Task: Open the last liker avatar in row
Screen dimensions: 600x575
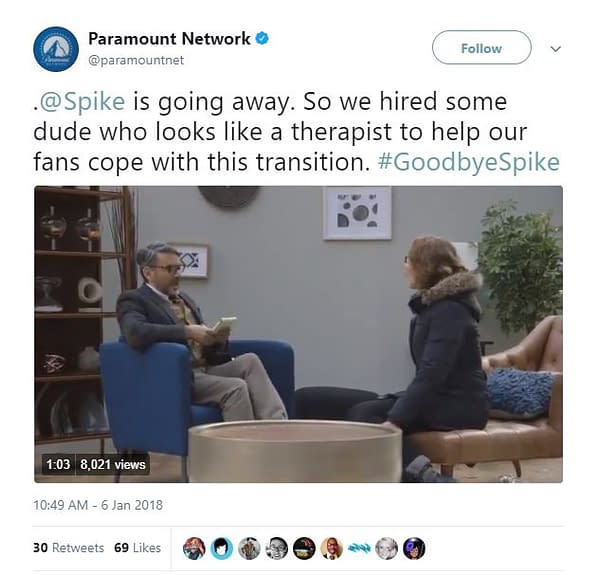Action: [414, 548]
